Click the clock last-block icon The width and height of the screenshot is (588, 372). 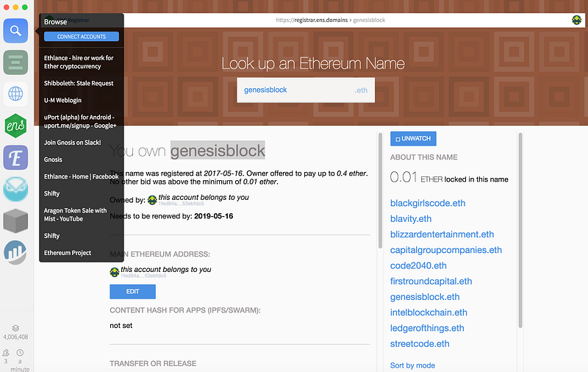tap(20, 353)
